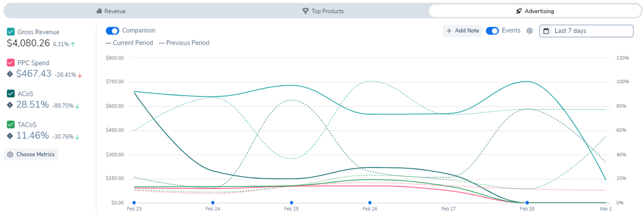
Task: Click the Feb 27 axis label
Action: click(448, 209)
